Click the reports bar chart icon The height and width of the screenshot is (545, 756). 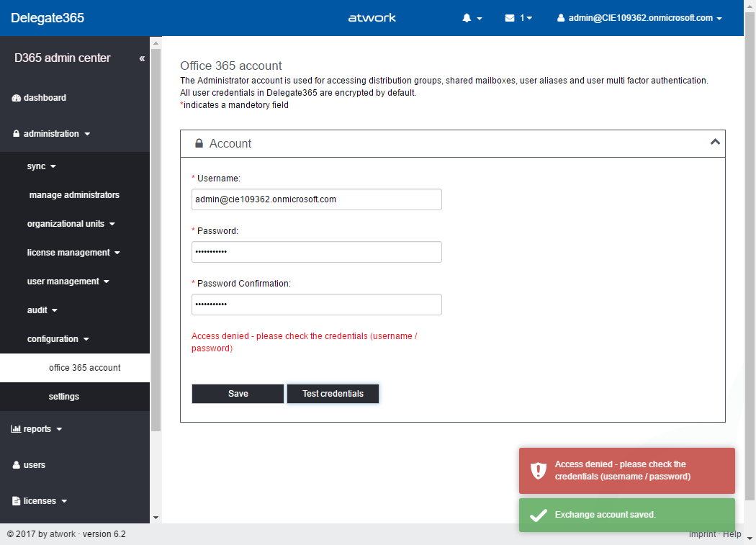pyautogui.click(x=16, y=429)
